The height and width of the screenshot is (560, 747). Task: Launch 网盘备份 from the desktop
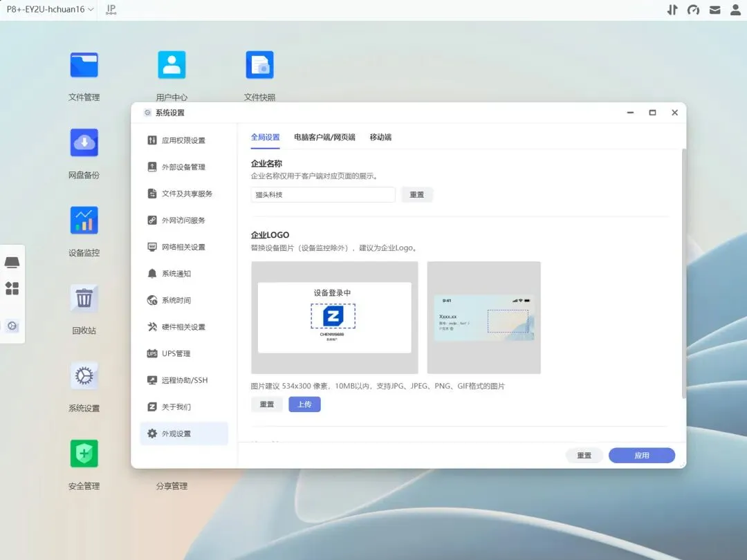84,142
